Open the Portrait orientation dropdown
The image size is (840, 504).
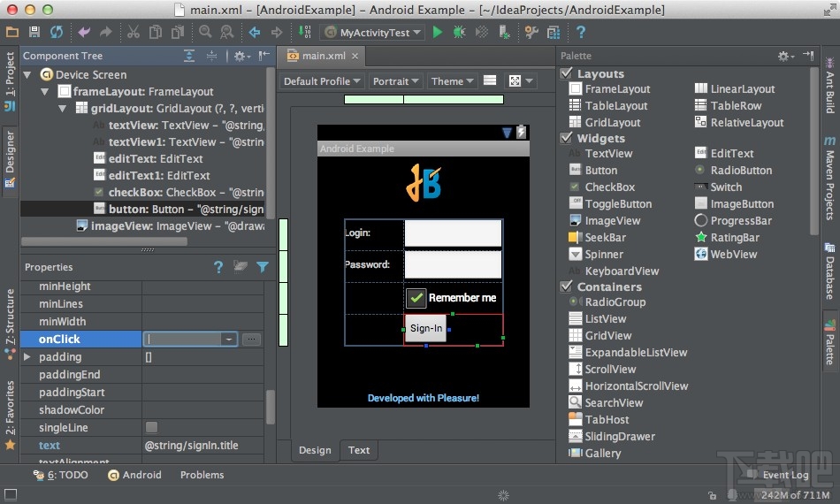[x=395, y=81]
